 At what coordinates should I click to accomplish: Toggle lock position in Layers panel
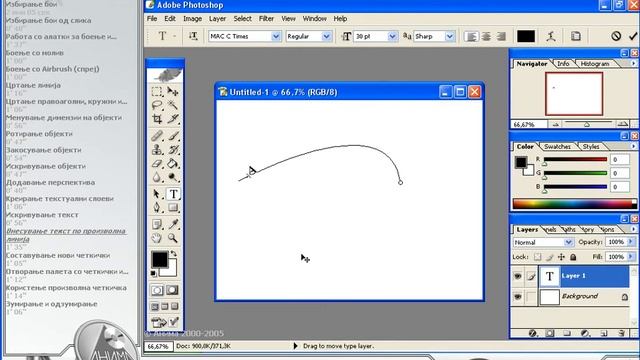[x=561, y=257]
